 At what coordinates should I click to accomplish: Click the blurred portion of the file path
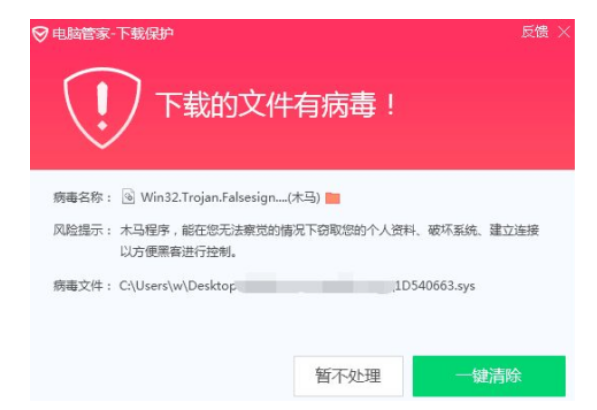point(314,285)
